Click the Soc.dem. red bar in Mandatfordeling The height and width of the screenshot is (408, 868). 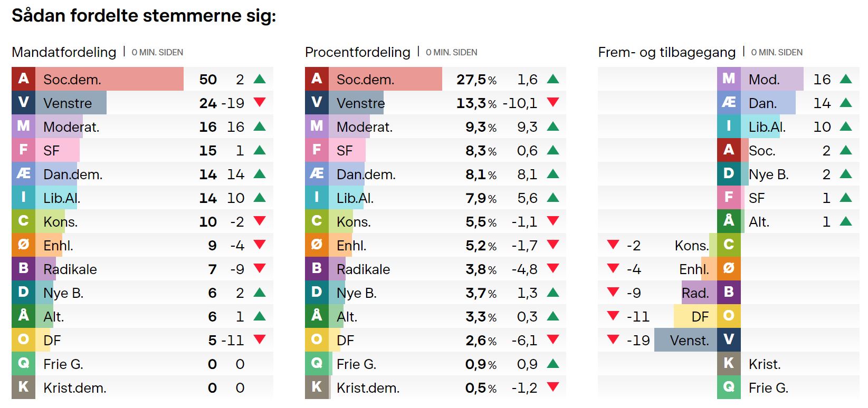tap(109, 79)
